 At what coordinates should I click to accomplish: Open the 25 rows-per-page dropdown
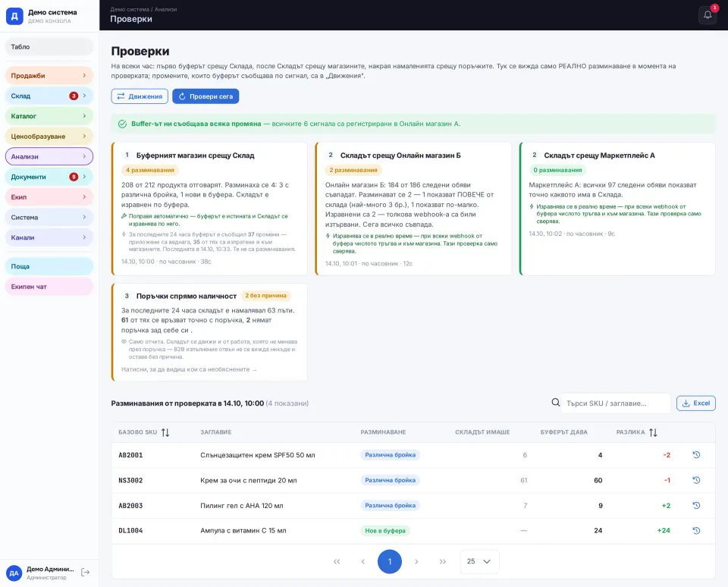[x=479, y=561]
